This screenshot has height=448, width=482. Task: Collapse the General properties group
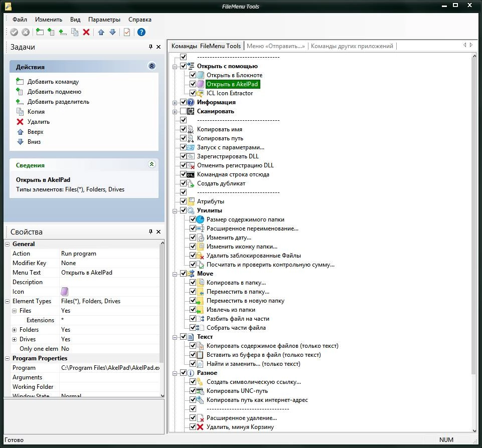(8, 244)
